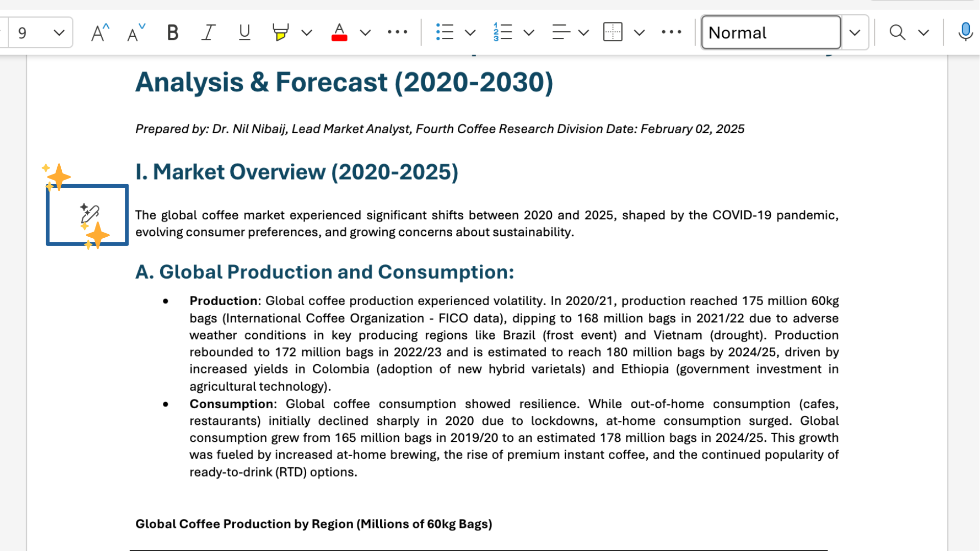
Task: Toggle italic formatting
Action: point(208,33)
